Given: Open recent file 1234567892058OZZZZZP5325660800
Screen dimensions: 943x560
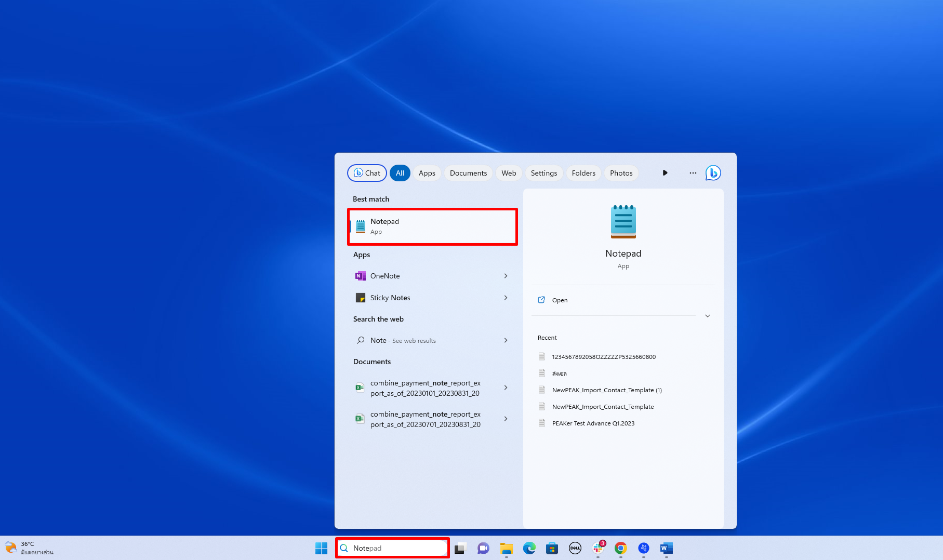Looking at the screenshot, I should 604,357.
